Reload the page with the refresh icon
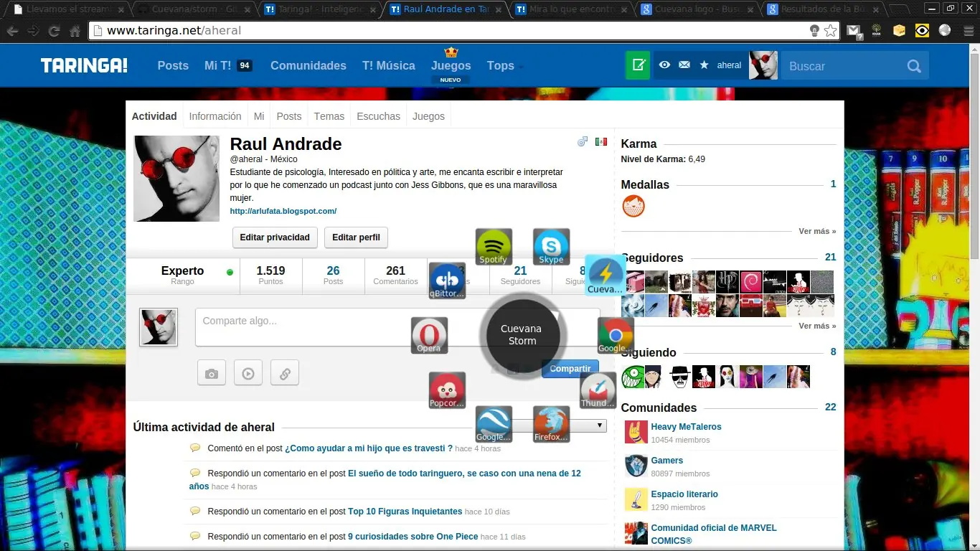The width and height of the screenshot is (980, 551). tap(54, 31)
